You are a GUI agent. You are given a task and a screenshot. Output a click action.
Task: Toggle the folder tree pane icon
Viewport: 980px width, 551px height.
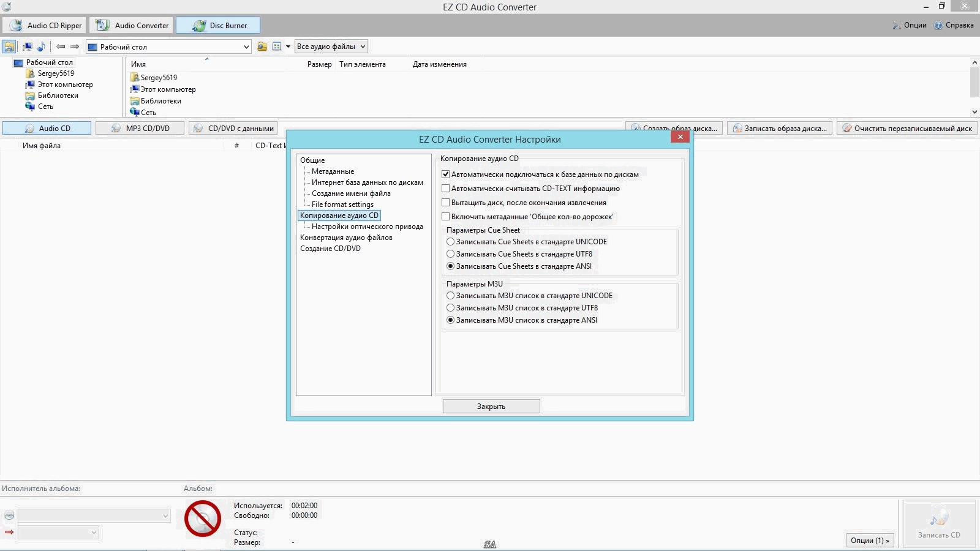pyautogui.click(x=9, y=47)
